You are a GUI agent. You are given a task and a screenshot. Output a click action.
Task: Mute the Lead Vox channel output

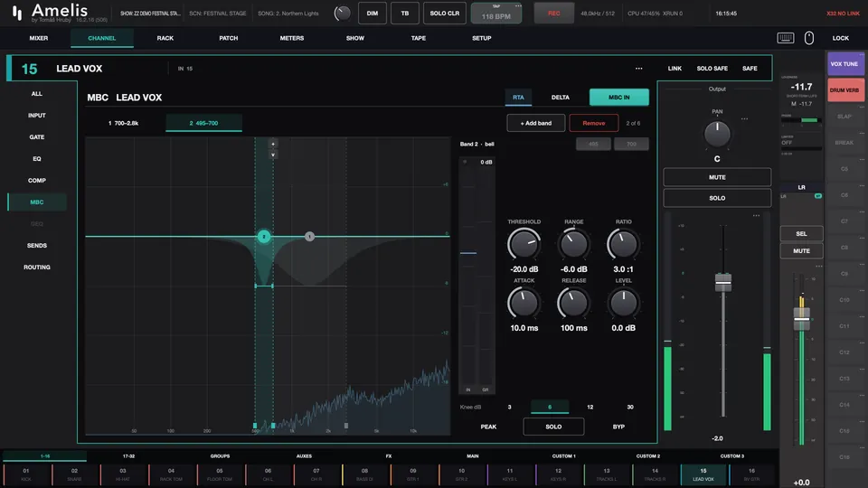pos(717,177)
